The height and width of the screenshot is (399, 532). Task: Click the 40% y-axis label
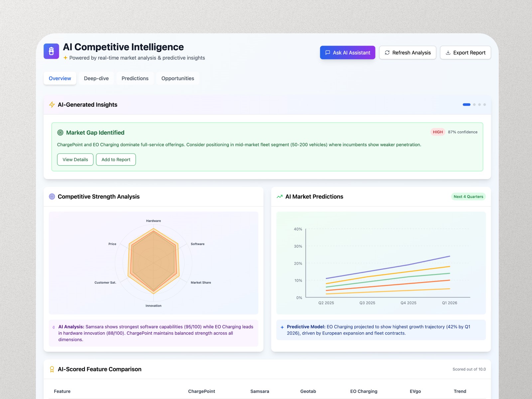pos(298,229)
